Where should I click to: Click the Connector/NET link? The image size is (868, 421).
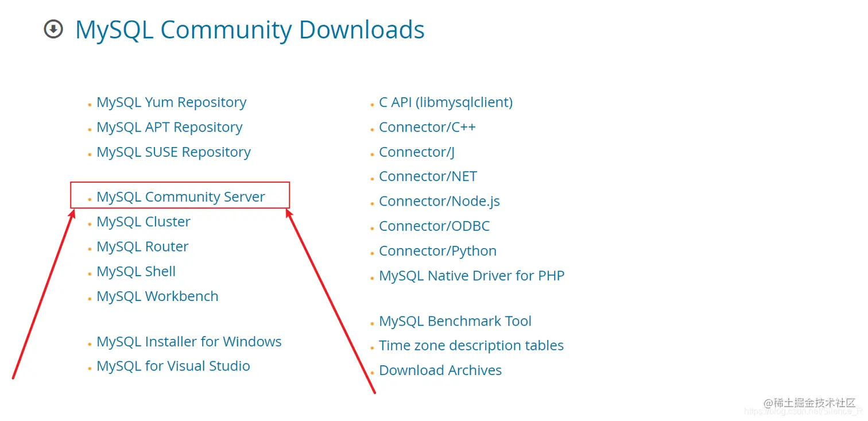(428, 176)
